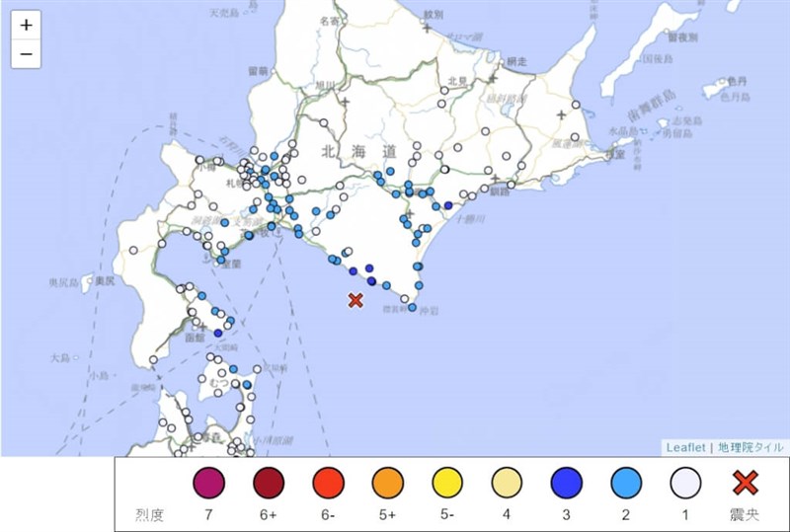
Task: Click the zoom in plus button
Action: [26, 25]
